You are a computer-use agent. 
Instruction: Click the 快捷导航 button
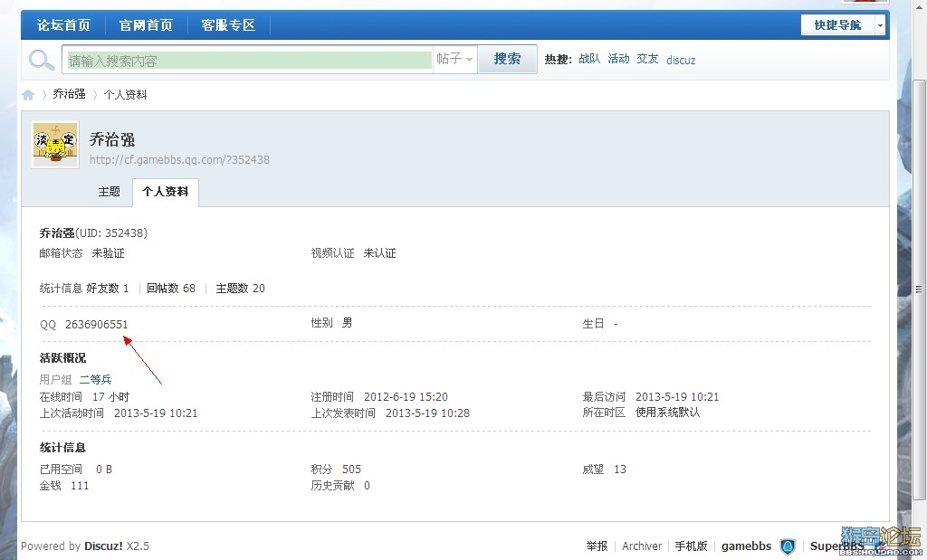[837, 24]
